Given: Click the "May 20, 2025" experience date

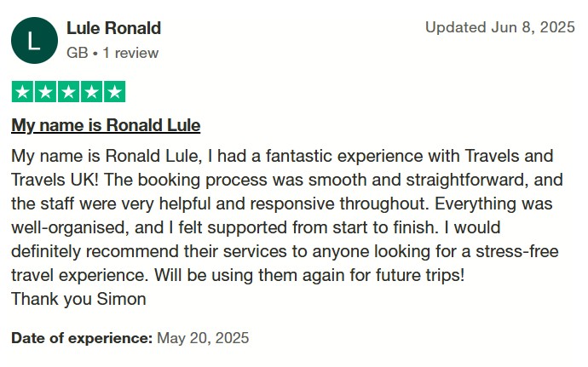Looking at the screenshot, I should (x=203, y=338).
